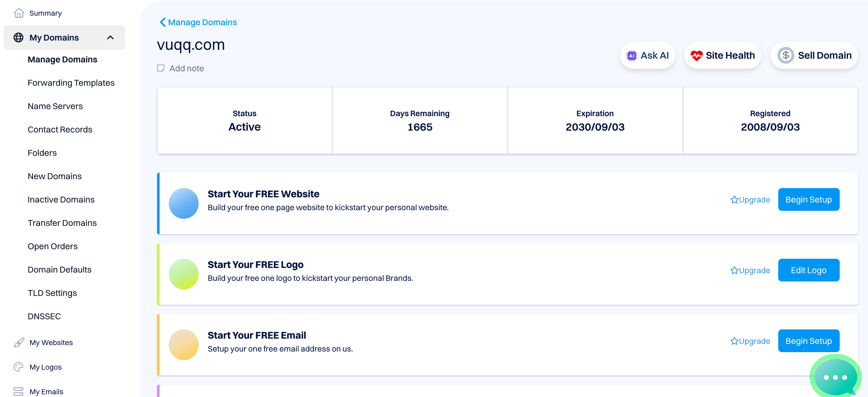Click Begin Setup for FREE Website
Screen dimensions: 868x397
coord(808,200)
